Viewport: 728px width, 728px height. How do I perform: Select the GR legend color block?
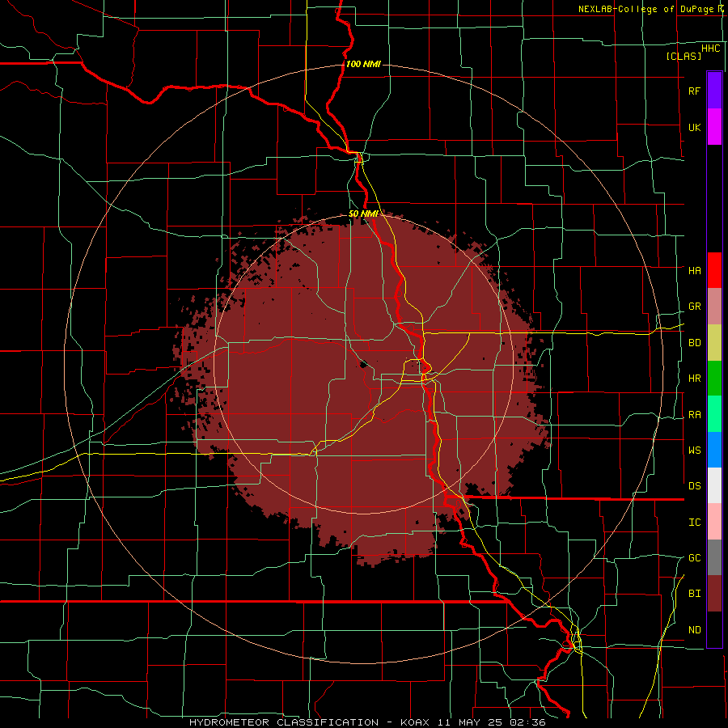(714, 306)
